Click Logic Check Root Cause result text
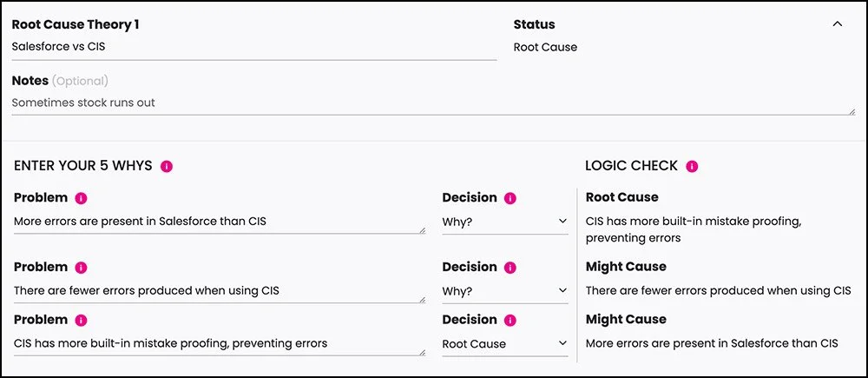 (x=693, y=229)
